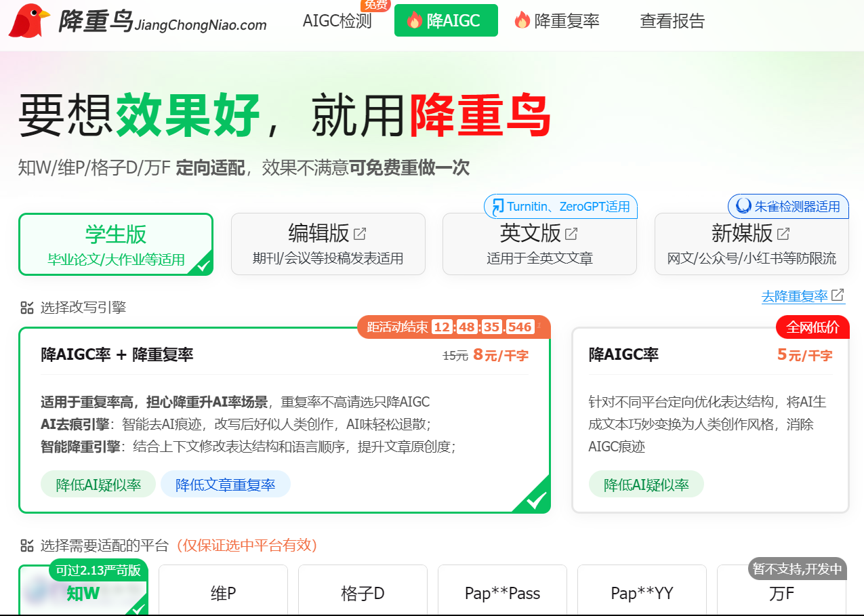864x616 pixels.
Task: Select the 英文版 version card
Action: [x=539, y=244]
